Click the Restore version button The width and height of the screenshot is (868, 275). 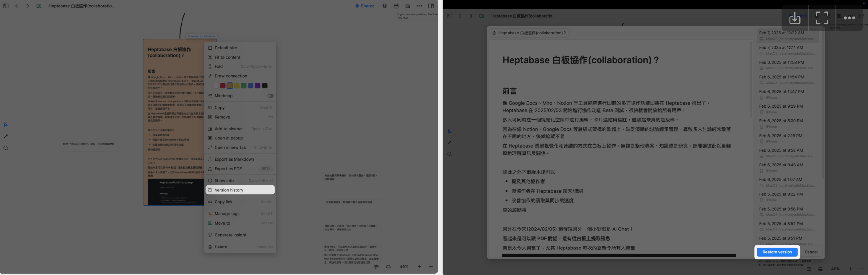click(x=777, y=252)
